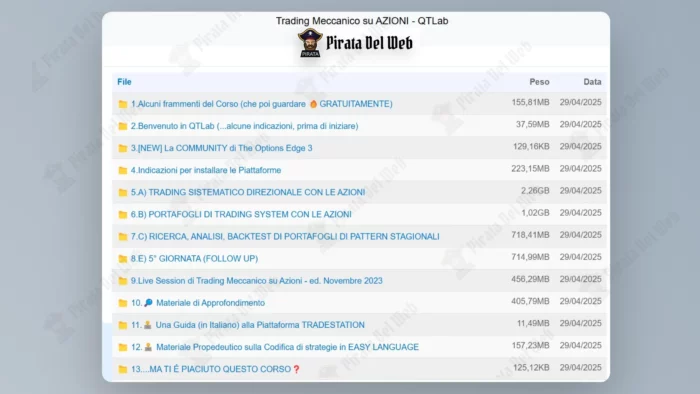Click the folder icon beside 9.Live Session

[x=123, y=281]
